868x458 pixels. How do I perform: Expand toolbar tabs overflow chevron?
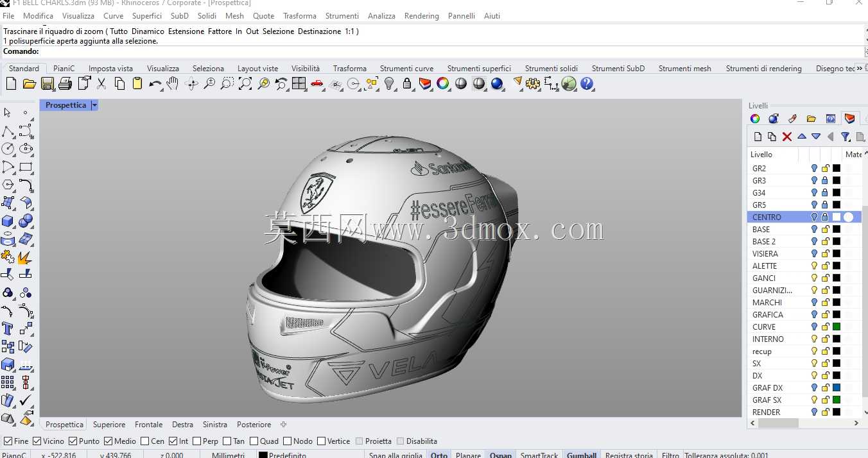pyautogui.click(x=860, y=68)
